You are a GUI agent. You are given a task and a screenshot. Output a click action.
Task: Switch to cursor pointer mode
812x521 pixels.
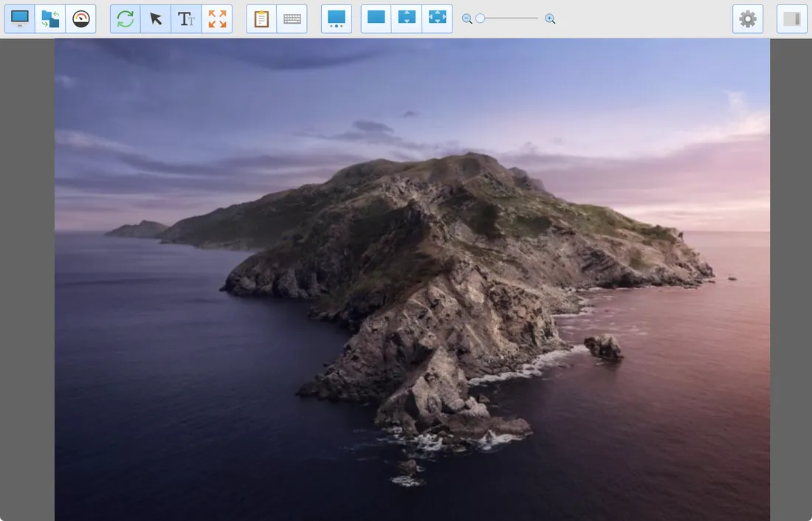156,18
